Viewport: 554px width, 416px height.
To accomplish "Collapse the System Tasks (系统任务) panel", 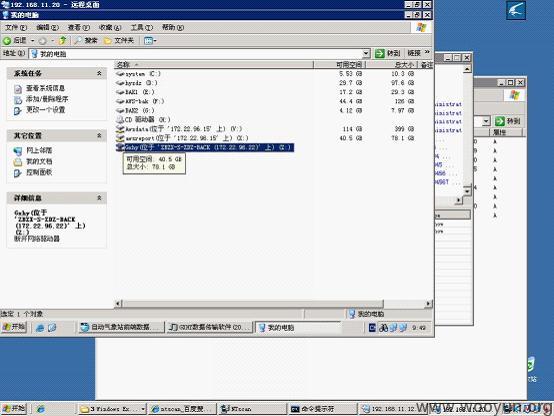I will (99, 73).
